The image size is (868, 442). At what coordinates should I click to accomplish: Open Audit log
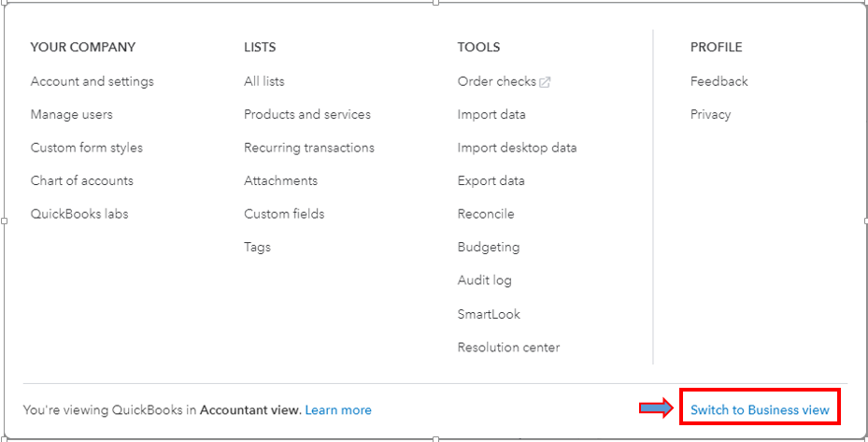(484, 280)
